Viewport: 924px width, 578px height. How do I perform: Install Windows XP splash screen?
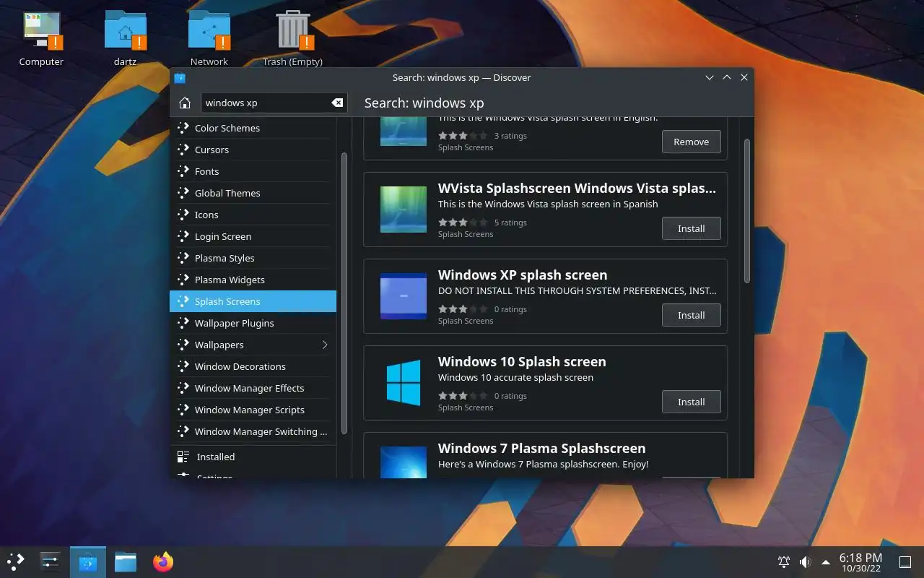click(x=691, y=315)
